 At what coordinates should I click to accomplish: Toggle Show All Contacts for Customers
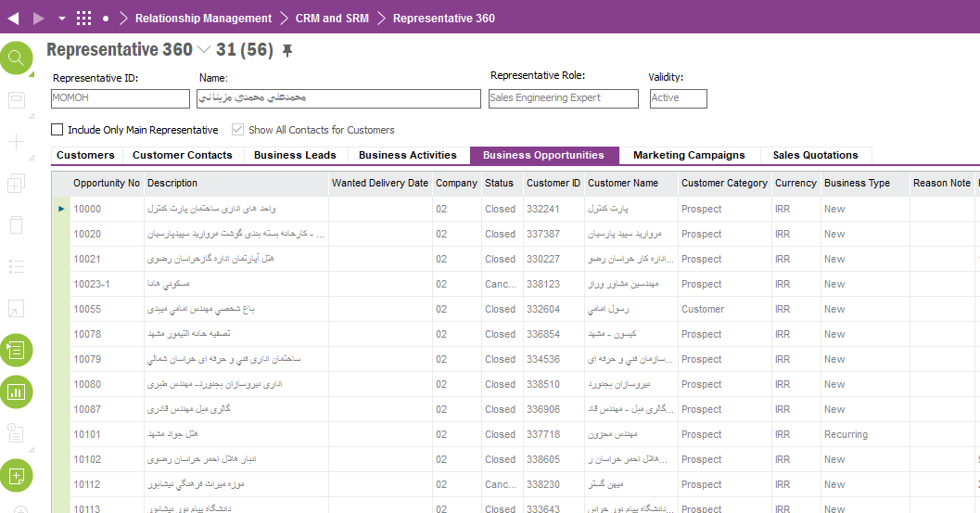237,130
